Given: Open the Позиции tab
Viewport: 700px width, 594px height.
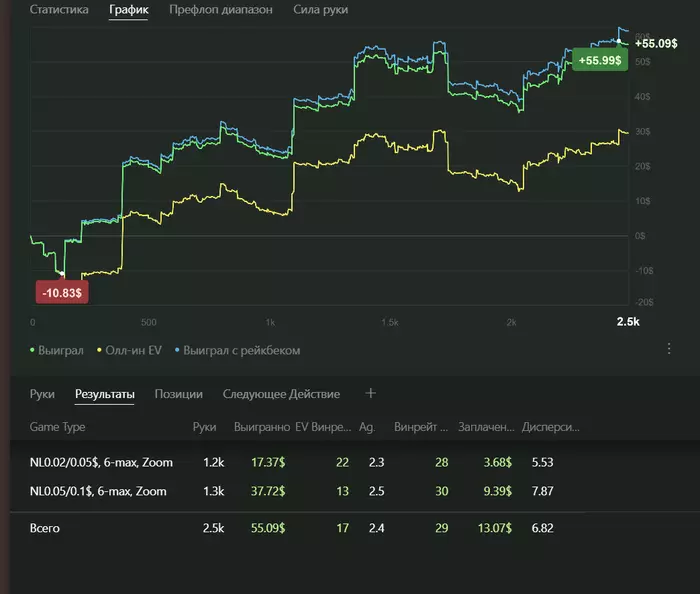Looking at the screenshot, I should point(179,394).
